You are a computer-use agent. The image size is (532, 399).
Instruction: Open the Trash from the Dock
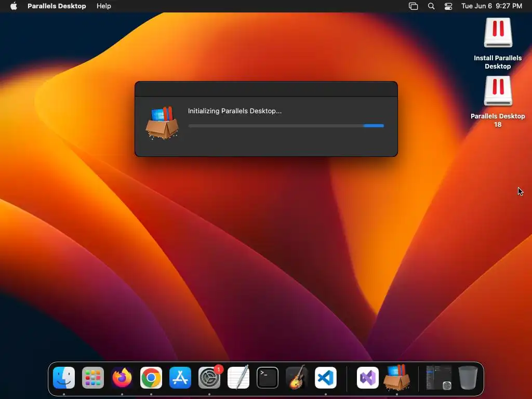click(468, 378)
